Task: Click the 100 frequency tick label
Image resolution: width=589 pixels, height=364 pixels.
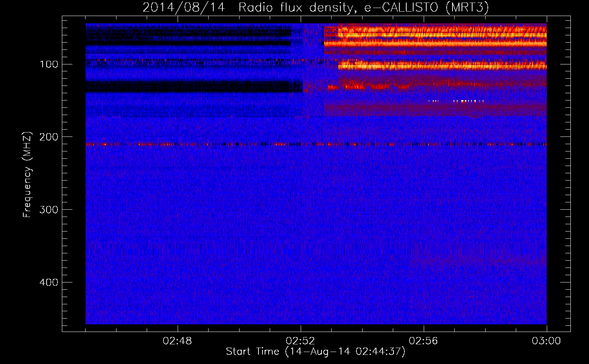Action: (49, 64)
